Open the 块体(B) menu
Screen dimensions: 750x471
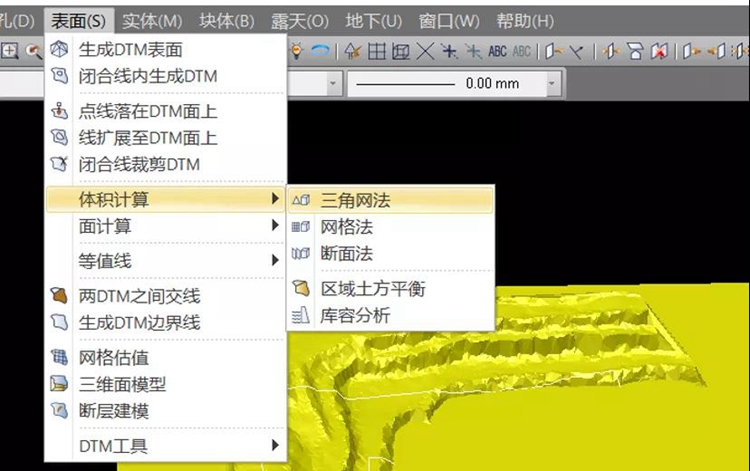tap(227, 21)
